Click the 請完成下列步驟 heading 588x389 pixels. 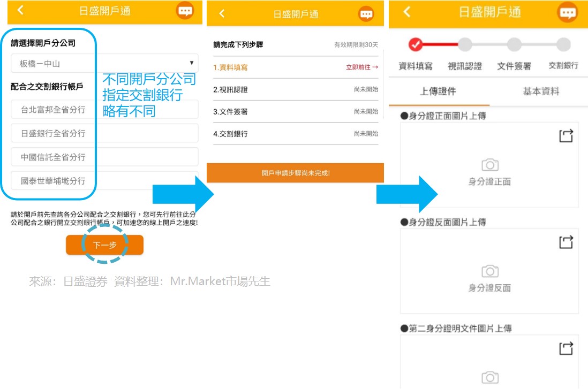pyautogui.click(x=238, y=44)
